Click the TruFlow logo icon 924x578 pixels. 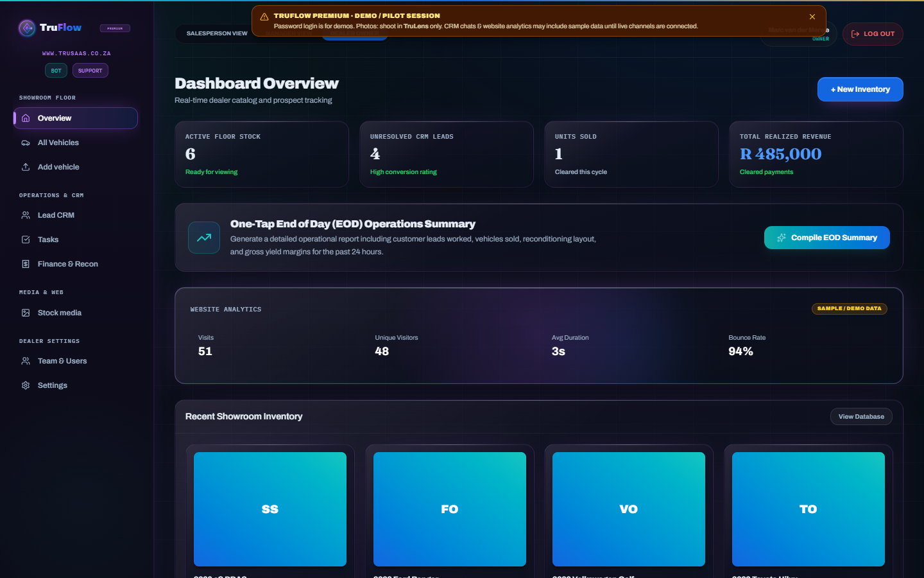coord(27,28)
